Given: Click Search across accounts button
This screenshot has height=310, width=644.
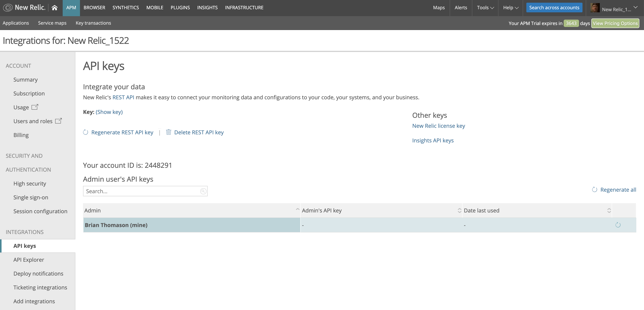Looking at the screenshot, I should [554, 8].
